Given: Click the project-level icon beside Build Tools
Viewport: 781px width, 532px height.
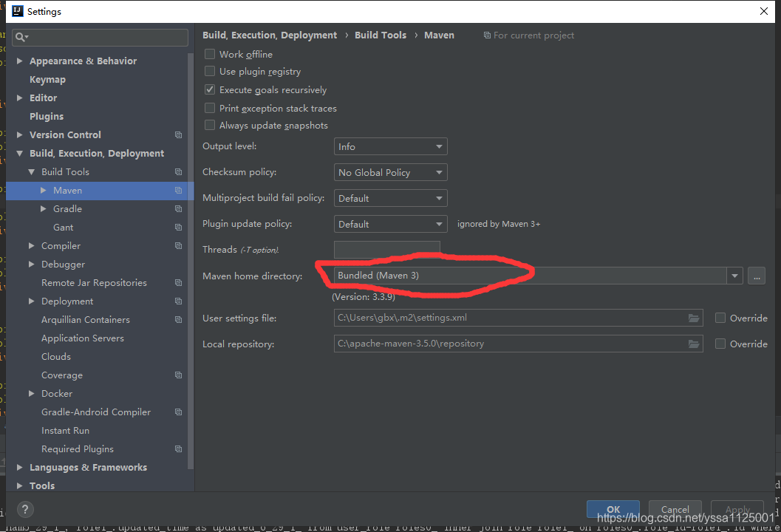Looking at the screenshot, I should pos(178,172).
